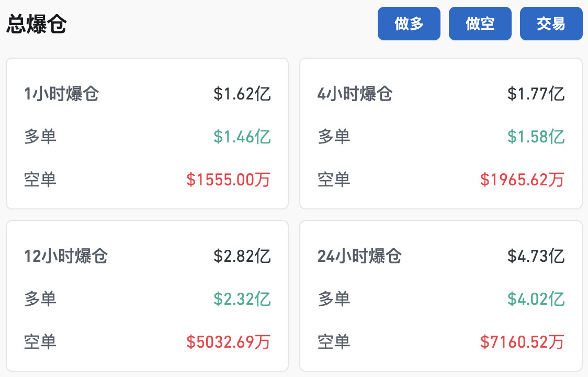Viewport: 588px width, 377px height.
Task: Click 24-hour long value $4.02亿
Action: tap(536, 300)
